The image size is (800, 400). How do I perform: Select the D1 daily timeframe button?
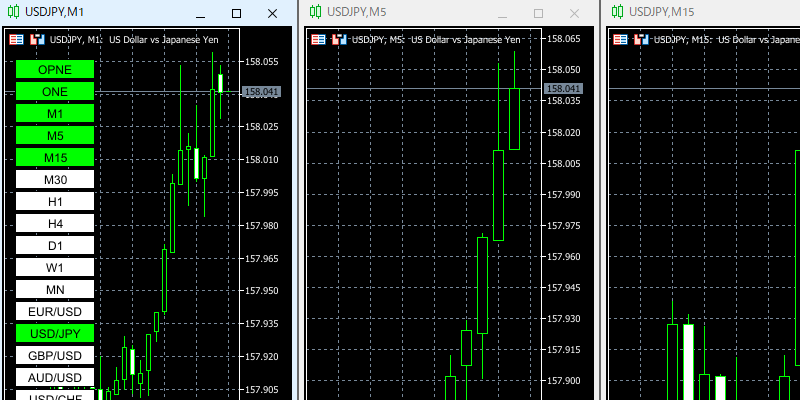point(55,245)
